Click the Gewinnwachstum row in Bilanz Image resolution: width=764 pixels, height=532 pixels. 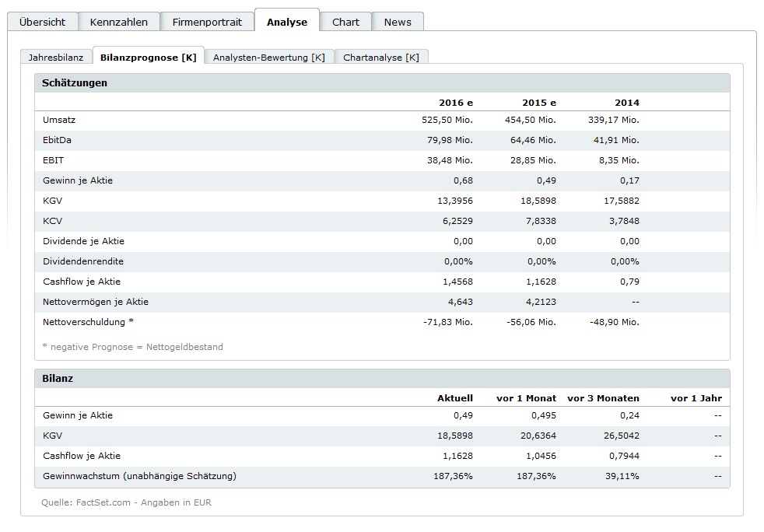point(139,476)
